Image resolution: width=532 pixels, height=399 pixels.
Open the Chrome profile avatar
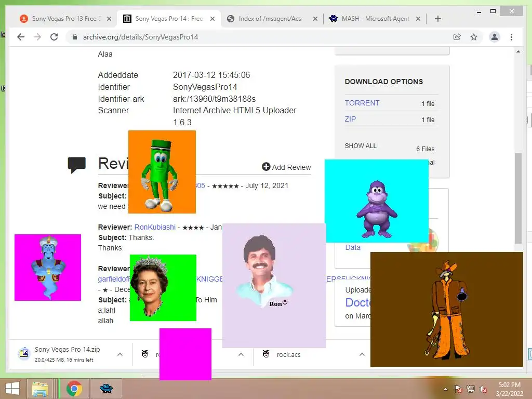(x=495, y=37)
